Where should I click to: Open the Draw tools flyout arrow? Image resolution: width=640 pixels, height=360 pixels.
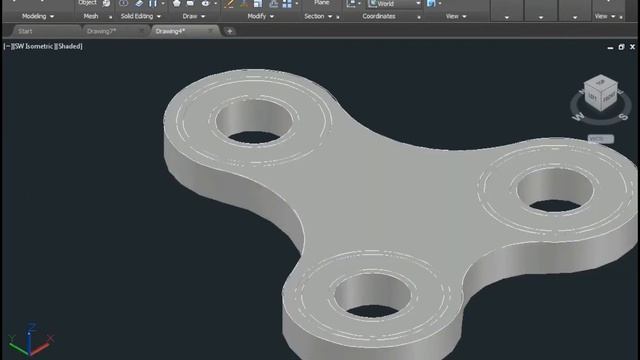coord(215,3)
